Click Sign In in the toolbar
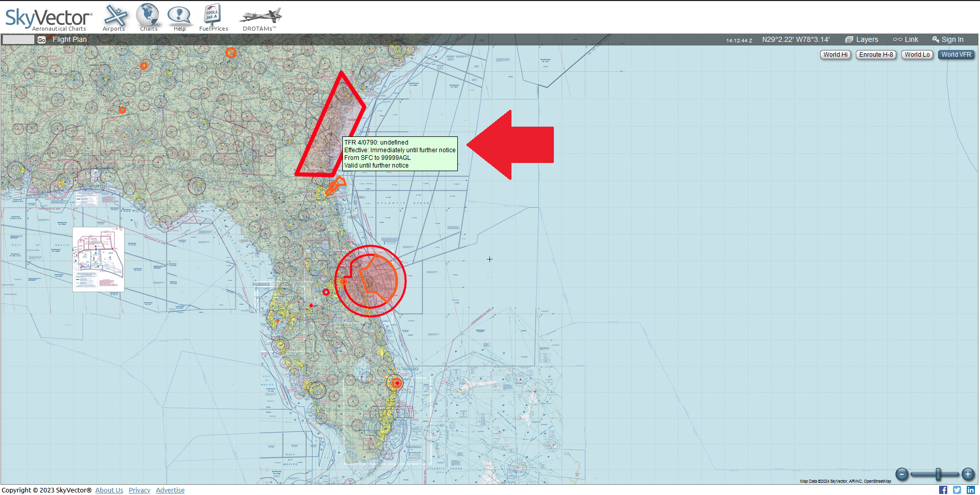980x495 pixels. tap(948, 39)
